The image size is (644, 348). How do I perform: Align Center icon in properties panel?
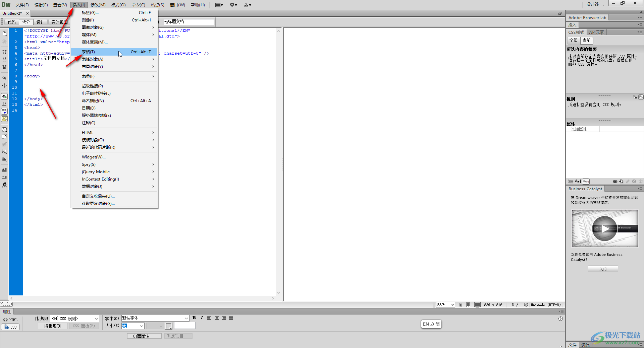[x=217, y=318]
